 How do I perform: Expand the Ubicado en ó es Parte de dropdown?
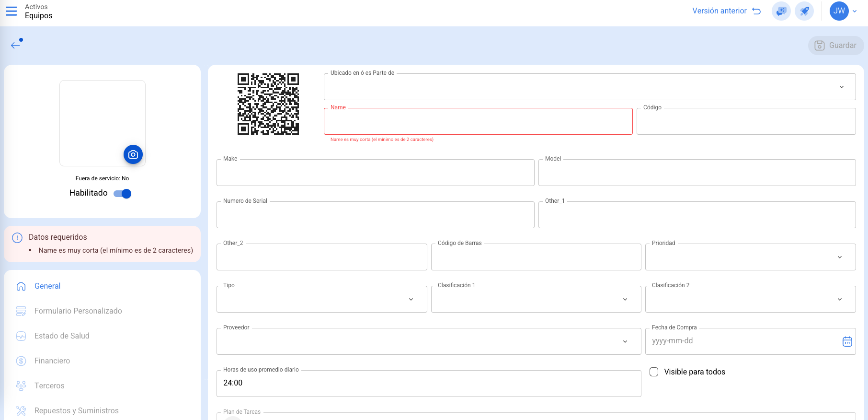click(841, 87)
